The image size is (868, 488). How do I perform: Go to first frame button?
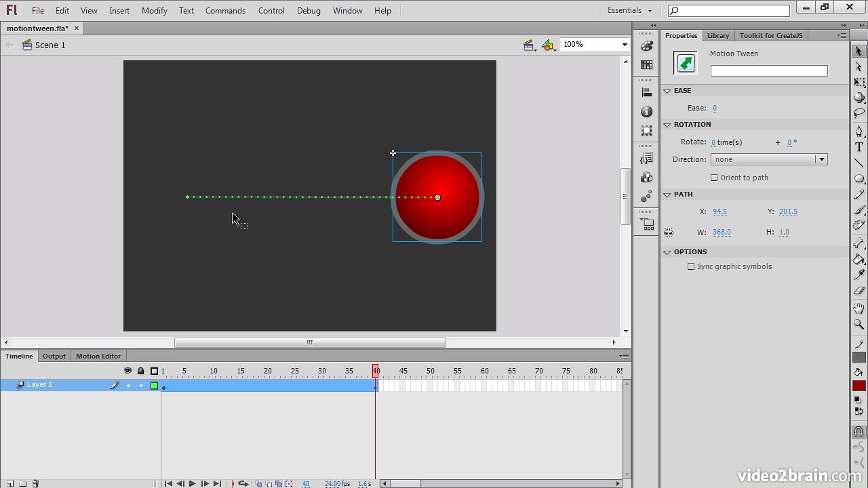point(167,483)
